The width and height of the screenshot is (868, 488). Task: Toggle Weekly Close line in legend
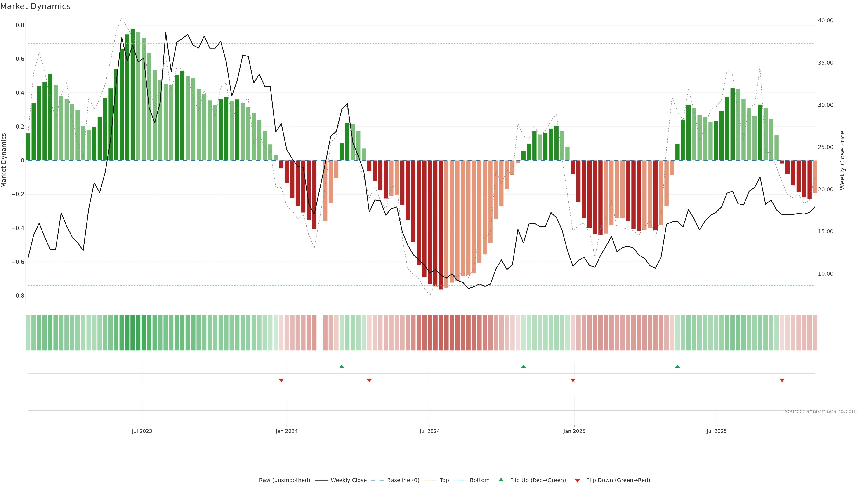[x=348, y=480]
